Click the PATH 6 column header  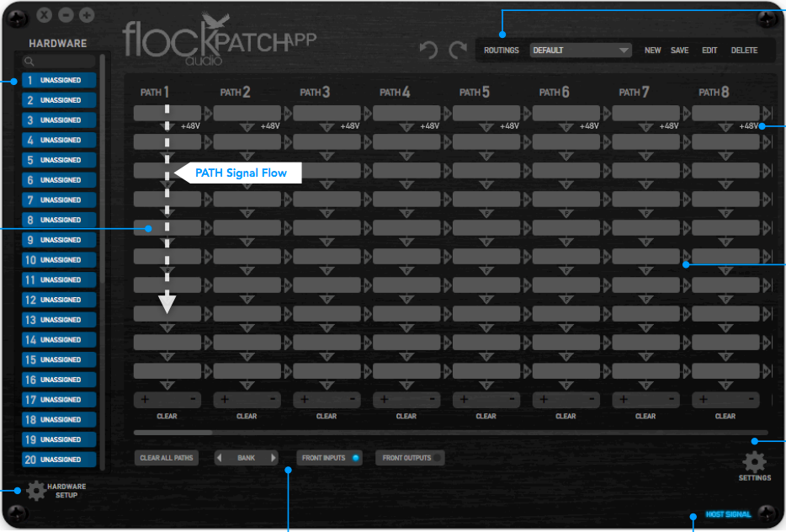tap(554, 93)
